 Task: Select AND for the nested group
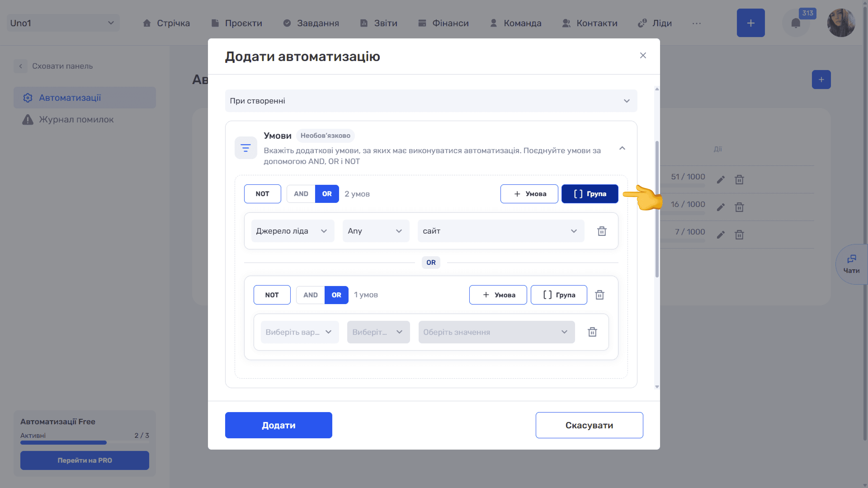(x=310, y=295)
